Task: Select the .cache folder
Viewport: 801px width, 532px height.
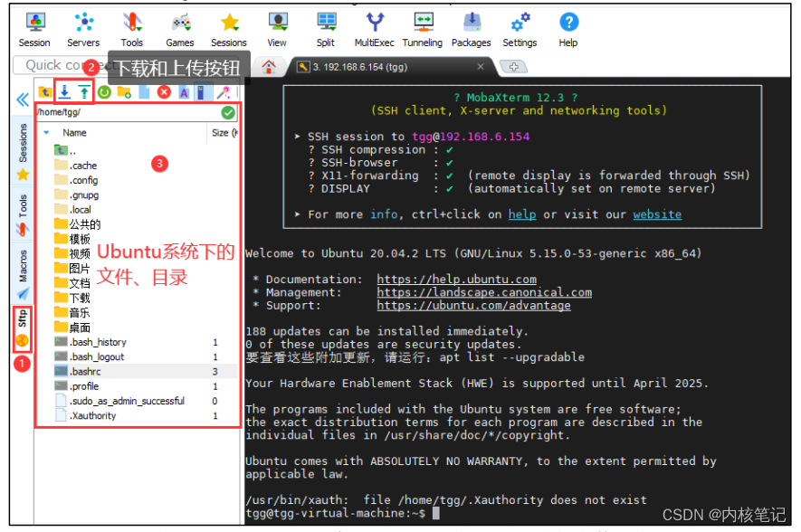Action: coord(76,166)
